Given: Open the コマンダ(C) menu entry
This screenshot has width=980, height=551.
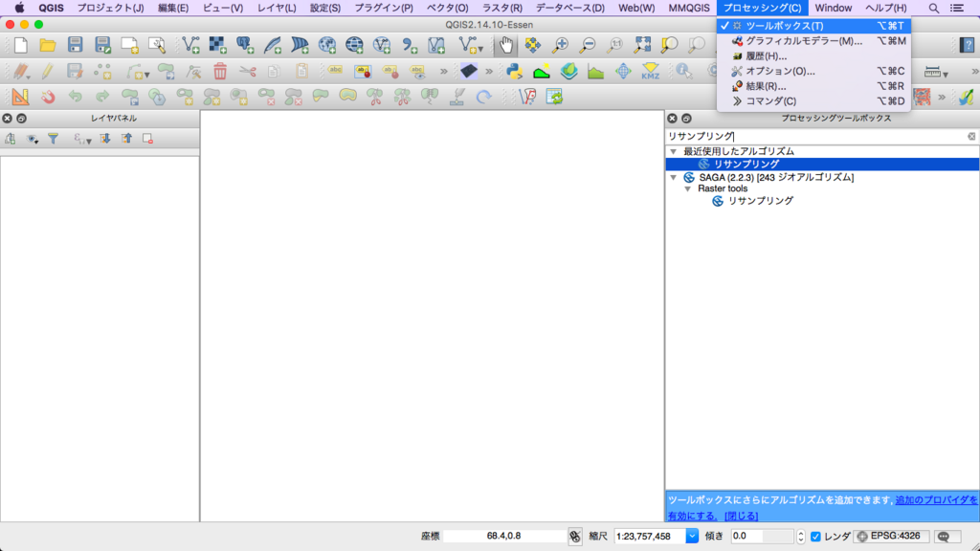Looking at the screenshot, I should (813, 101).
